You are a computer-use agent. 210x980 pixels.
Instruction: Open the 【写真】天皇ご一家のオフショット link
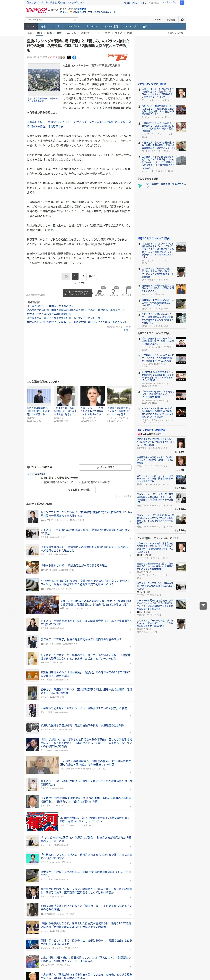pos(79,124)
